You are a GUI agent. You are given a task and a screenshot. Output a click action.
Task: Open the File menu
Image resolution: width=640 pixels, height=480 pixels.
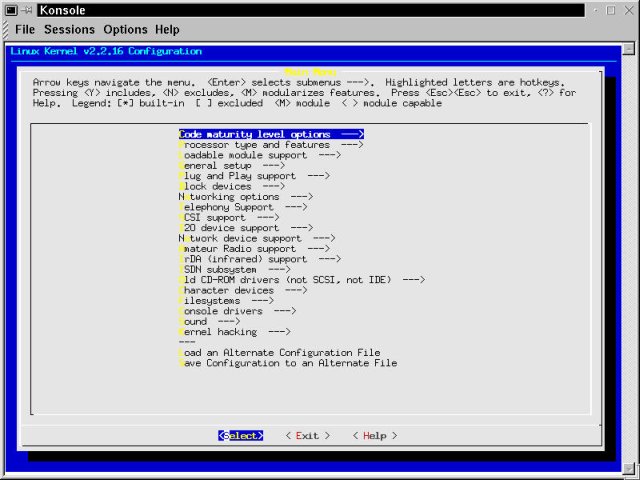coord(24,30)
